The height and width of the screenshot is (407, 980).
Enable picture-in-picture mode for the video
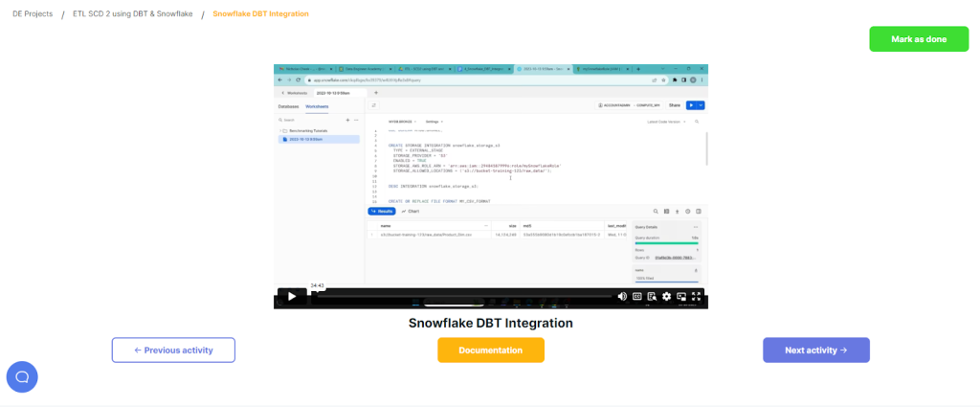pyautogui.click(x=682, y=297)
